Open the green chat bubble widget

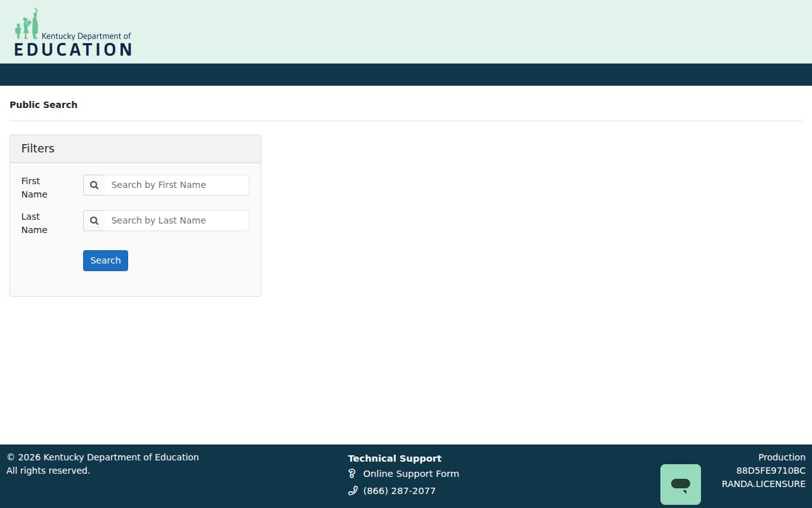point(681,485)
